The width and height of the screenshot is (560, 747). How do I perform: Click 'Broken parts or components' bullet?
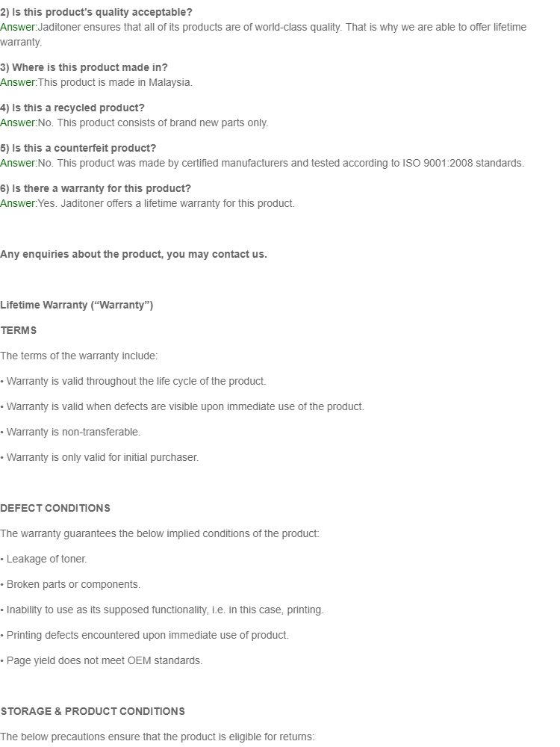click(x=70, y=585)
